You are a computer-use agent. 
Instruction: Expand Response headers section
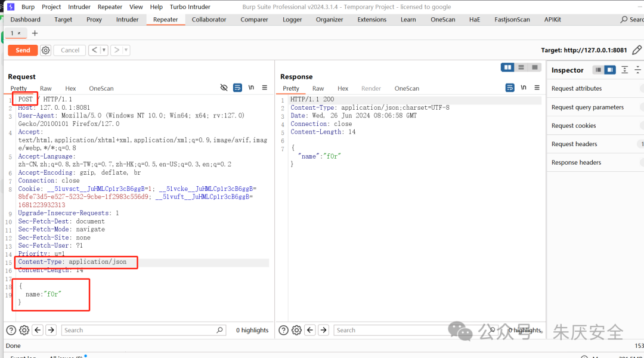pyautogui.click(x=595, y=162)
